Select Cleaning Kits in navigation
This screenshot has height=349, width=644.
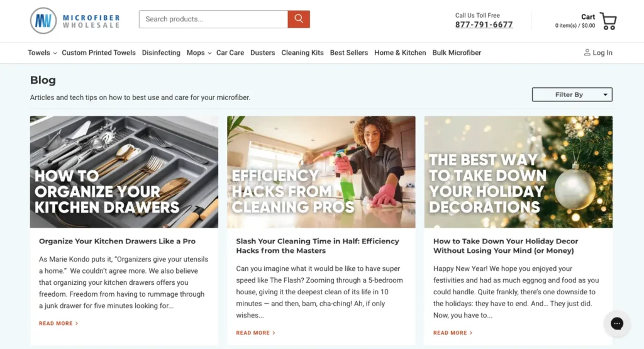[x=303, y=53]
